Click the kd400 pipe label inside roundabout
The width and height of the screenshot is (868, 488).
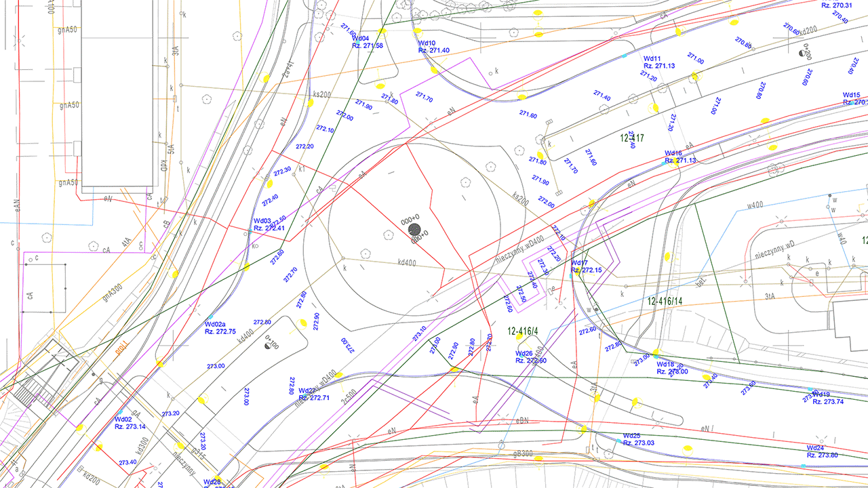click(407, 262)
